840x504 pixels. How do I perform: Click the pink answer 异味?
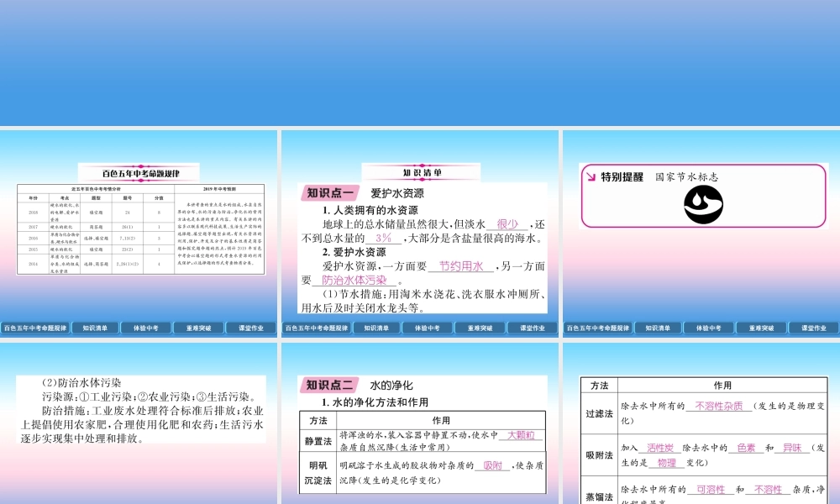792,448
